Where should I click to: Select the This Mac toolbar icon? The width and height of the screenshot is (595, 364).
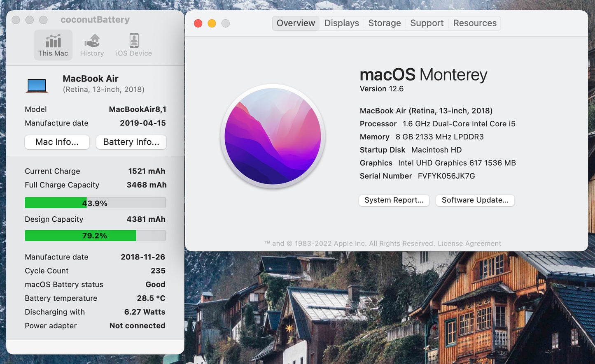click(x=53, y=45)
